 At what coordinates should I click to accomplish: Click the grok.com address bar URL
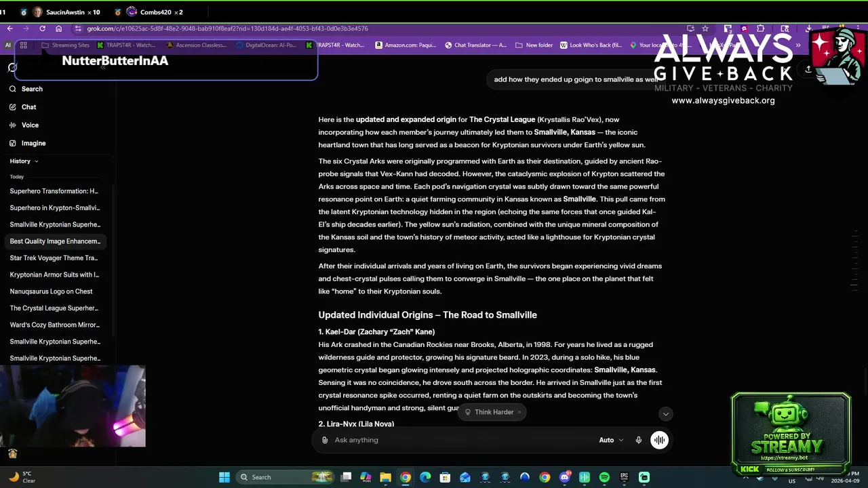(x=227, y=28)
